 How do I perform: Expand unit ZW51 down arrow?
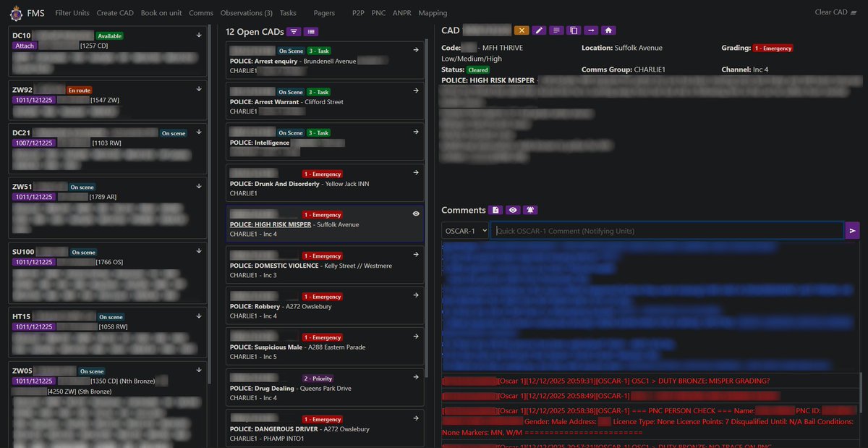199,186
